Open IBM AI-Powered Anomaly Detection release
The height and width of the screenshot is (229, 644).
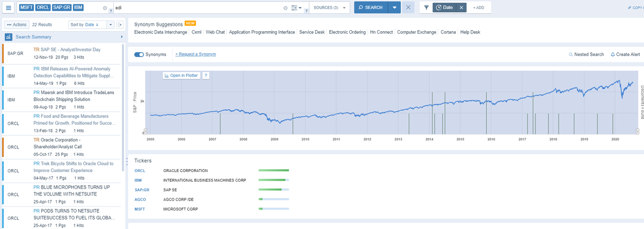[74, 73]
